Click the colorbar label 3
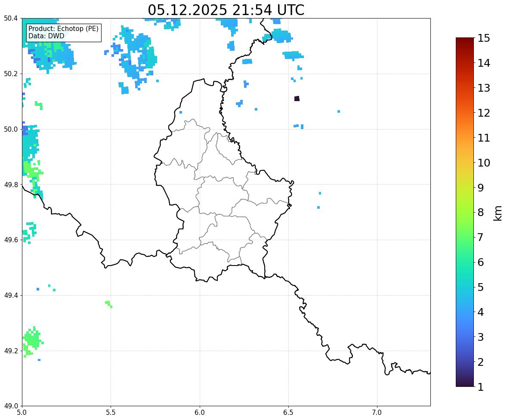 tap(481, 337)
